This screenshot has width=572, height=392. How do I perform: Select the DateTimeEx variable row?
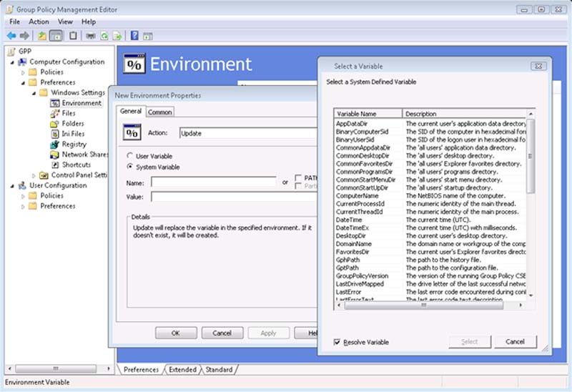(x=430, y=227)
